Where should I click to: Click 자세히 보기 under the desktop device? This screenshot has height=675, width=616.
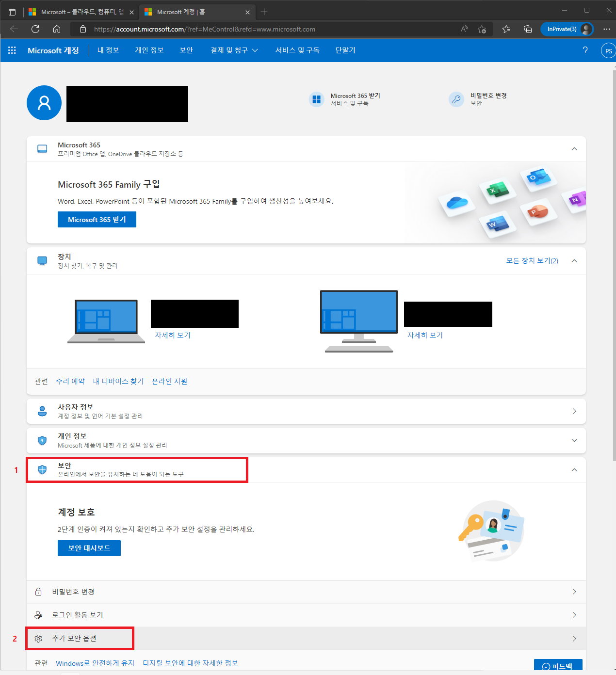pyautogui.click(x=425, y=335)
